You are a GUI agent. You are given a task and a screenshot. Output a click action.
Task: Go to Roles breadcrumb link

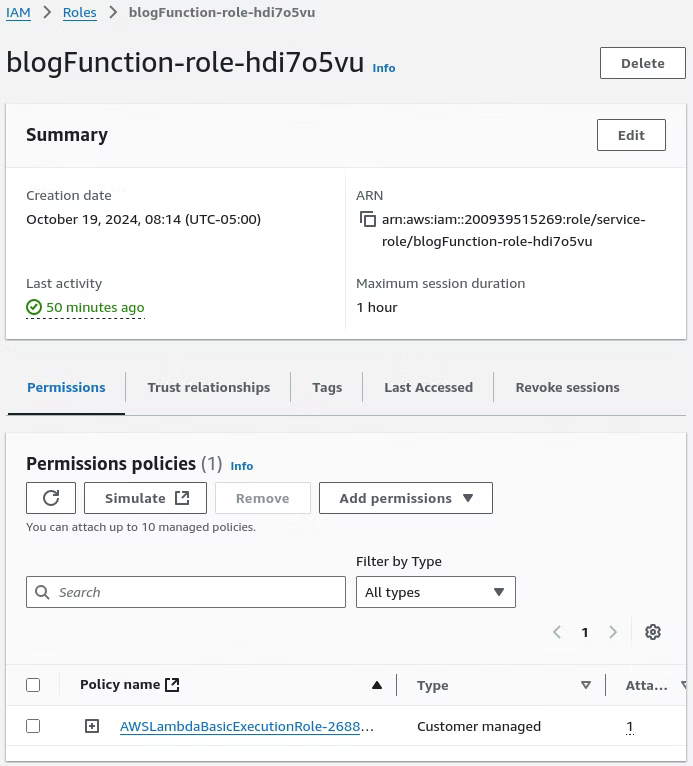80,12
